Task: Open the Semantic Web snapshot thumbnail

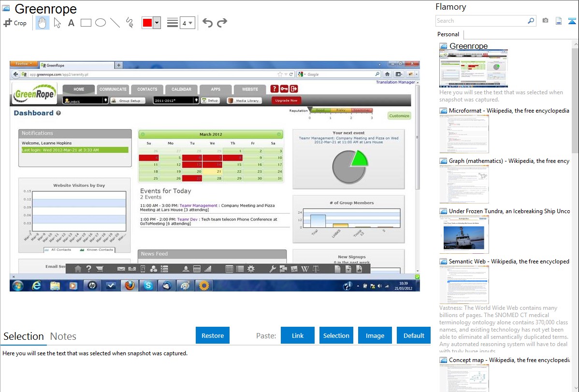Action: coord(464,285)
